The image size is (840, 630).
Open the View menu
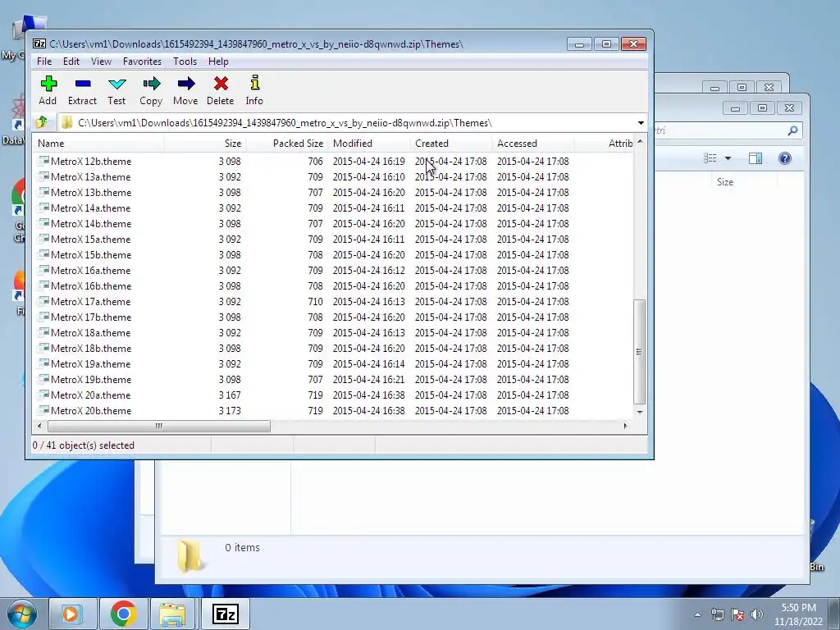(x=101, y=61)
